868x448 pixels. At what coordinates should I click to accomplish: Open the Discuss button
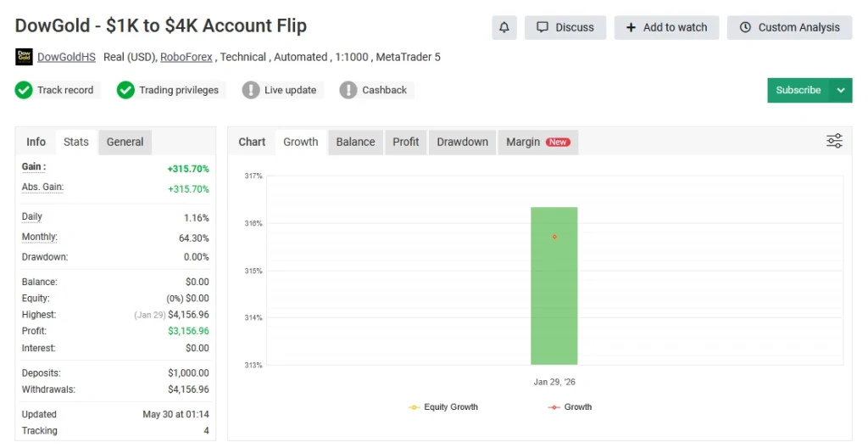[x=565, y=27]
